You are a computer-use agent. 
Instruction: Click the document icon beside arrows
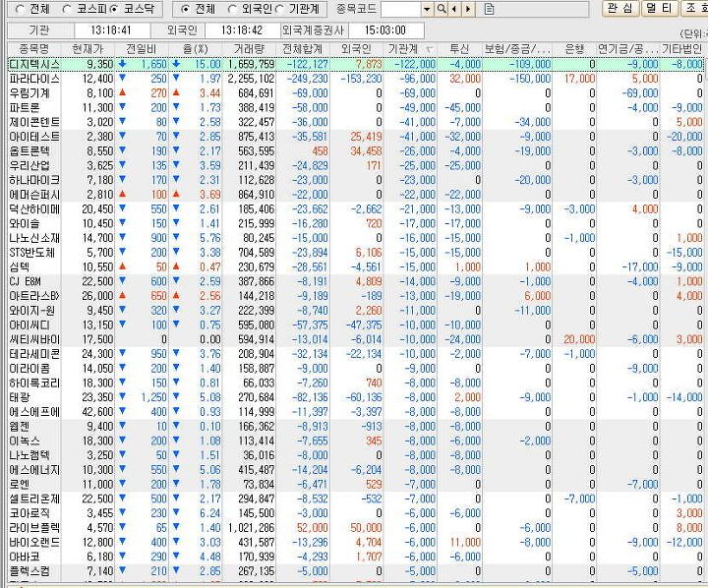[489, 9]
